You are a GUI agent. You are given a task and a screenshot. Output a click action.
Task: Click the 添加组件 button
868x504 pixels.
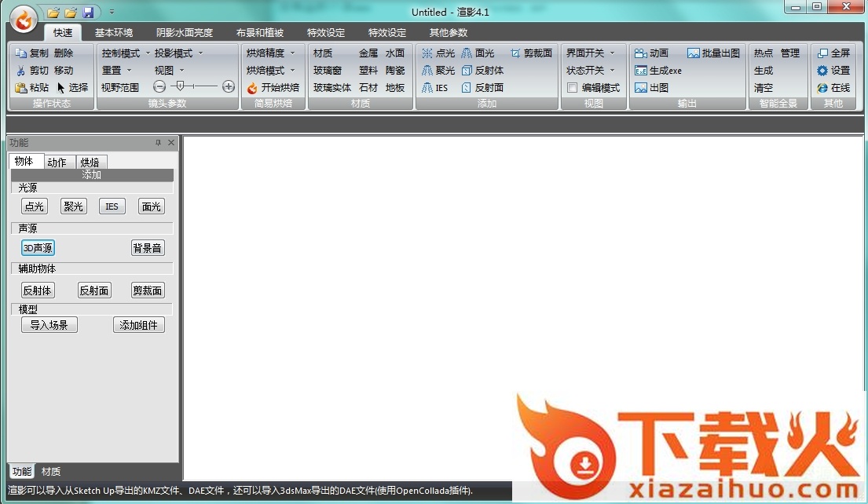pyautogui.click(x=138, y=325)
